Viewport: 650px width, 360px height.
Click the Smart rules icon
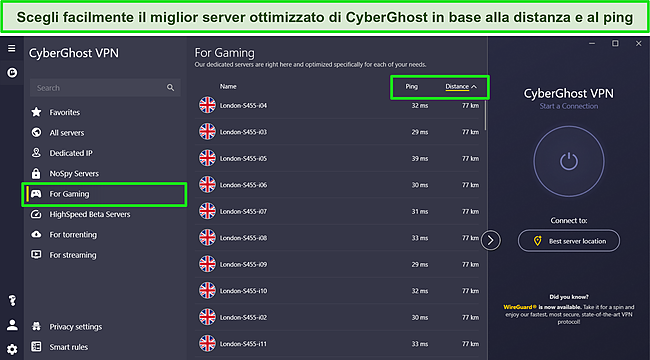(36, 346)
